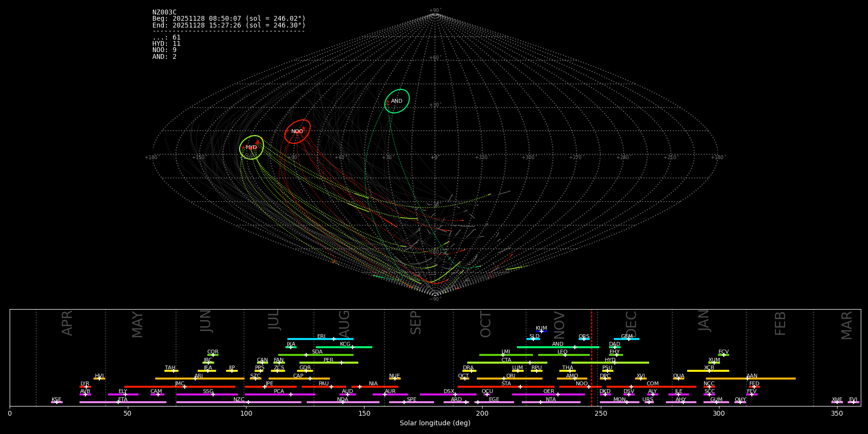Click the ARI shower bar in timeline

point(200,379)
